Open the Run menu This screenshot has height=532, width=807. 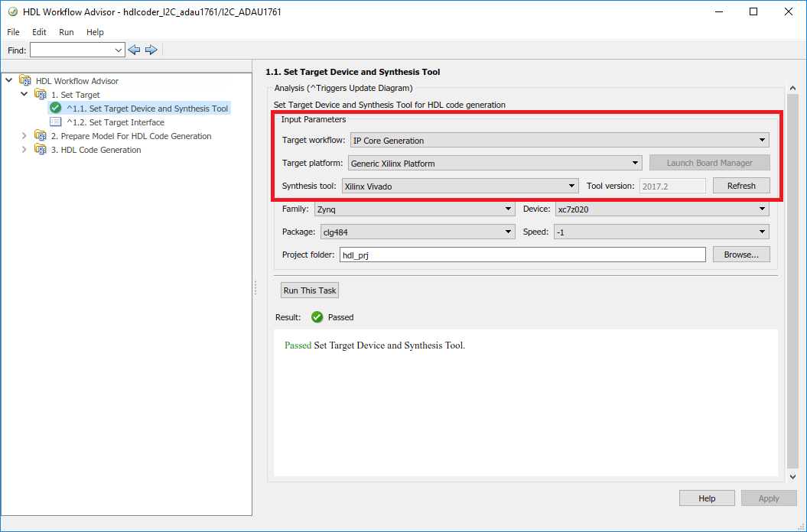click(x=67, y=32)
